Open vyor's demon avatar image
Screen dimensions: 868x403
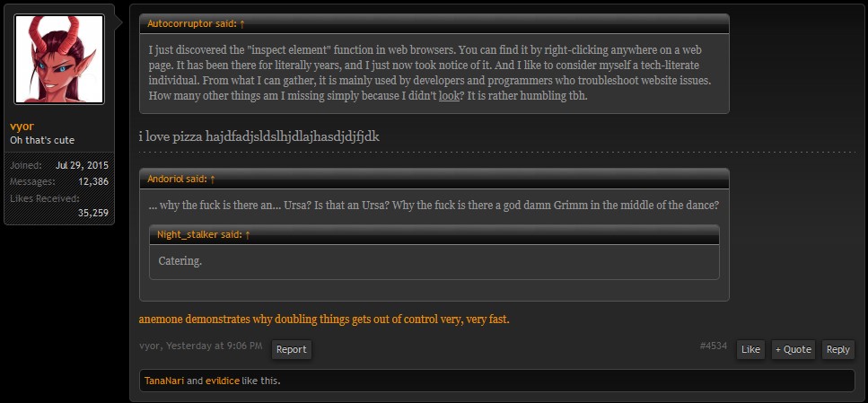(x=59, y=59)
